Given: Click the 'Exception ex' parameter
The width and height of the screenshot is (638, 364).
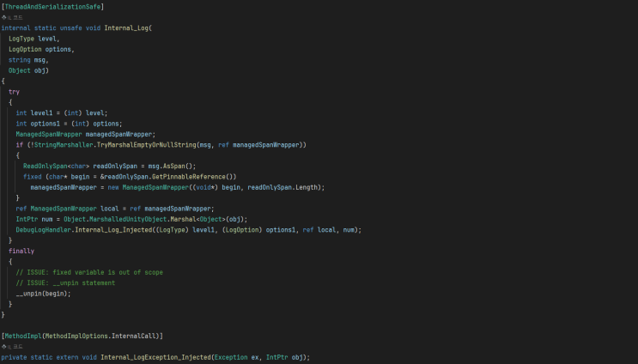Looking at the screenshot, I should click(x=236, y=357).
